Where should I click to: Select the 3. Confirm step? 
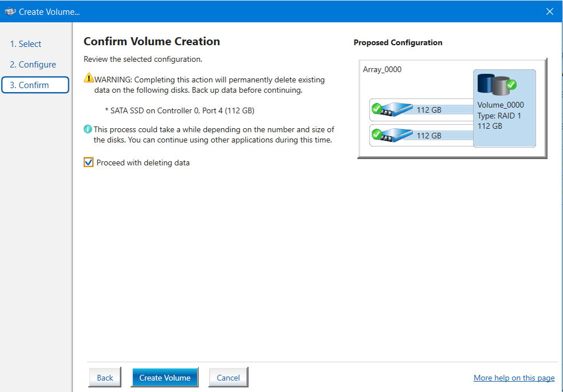point(35,85)
